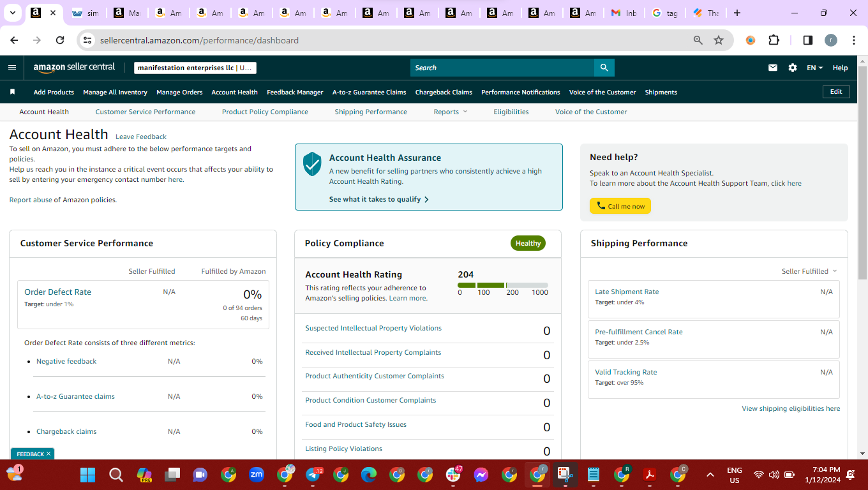
Task: Click the Call me now button
Action: click(620, 206)
